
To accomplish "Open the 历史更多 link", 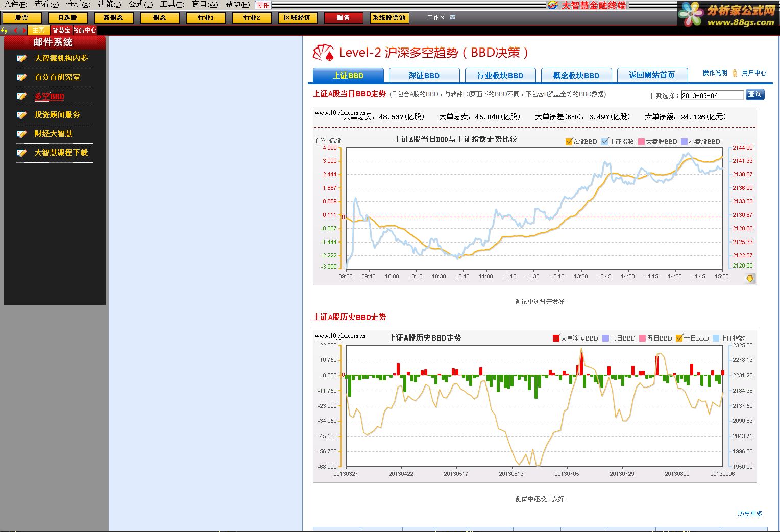I will 750,514.
